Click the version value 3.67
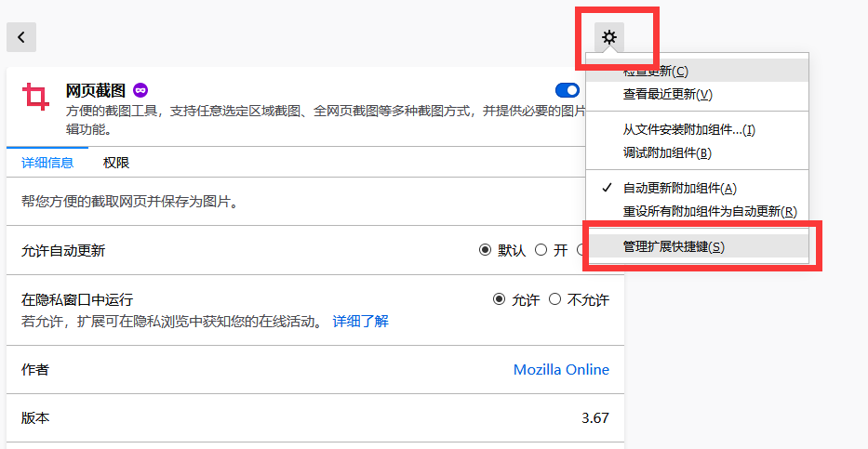Image resolution: width=868 pixels, height=449 pixels. pos(595,418)
